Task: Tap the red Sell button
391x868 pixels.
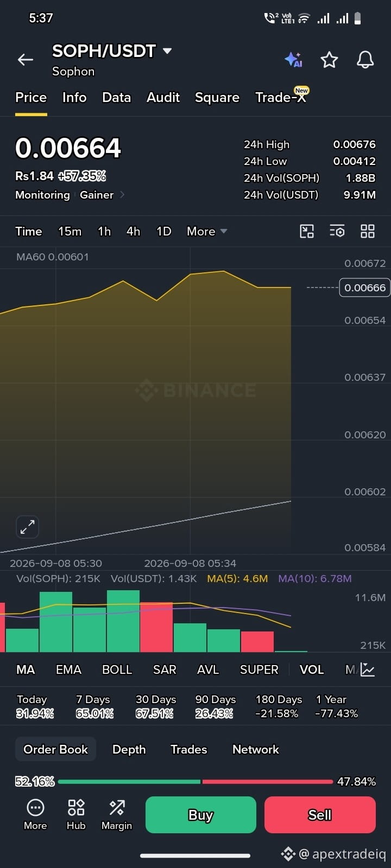Action: [x=320, y=815]
